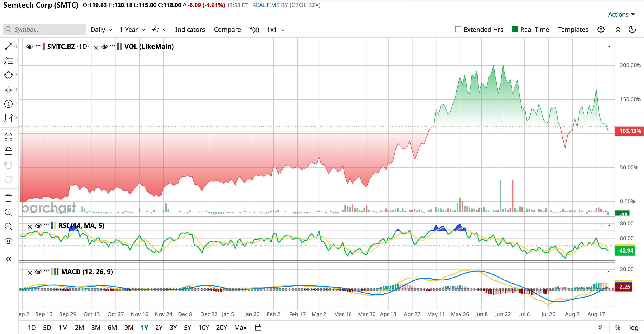Collapse the left drawing toolbar
Image resolution: width=644 pixels, height=334 pixels.
tap(9, 259)
